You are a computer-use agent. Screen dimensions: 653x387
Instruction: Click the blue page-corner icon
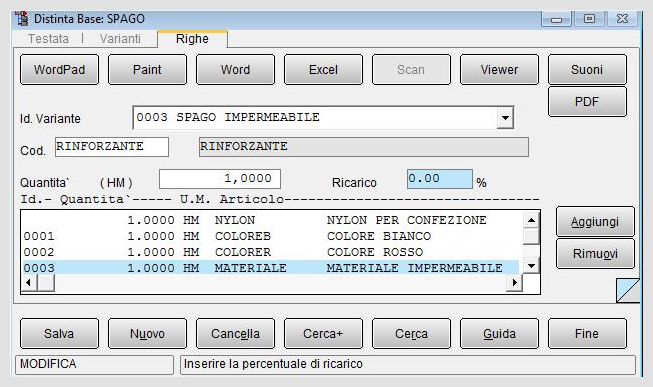click(628, 290)
